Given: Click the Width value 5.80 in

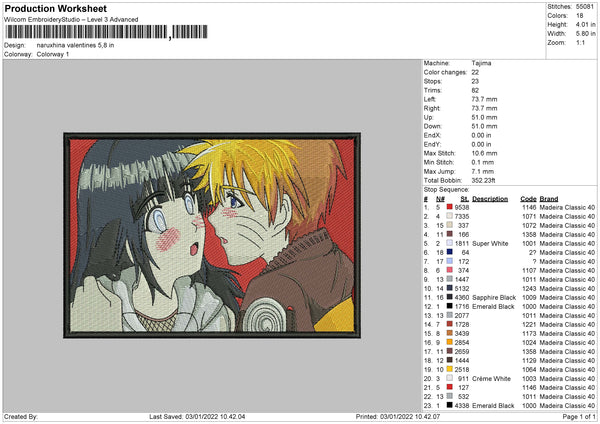Looking at the screenshot, I should pos(585,34).
